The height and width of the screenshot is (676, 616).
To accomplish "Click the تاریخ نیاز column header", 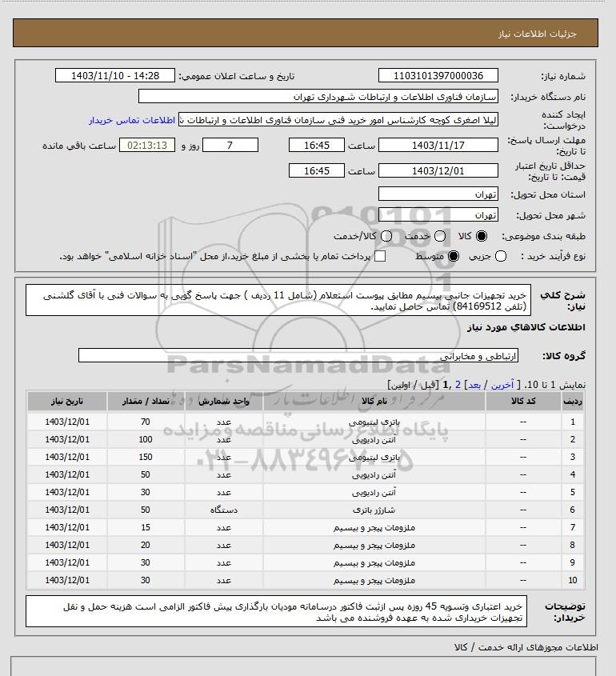I will 67,402.
